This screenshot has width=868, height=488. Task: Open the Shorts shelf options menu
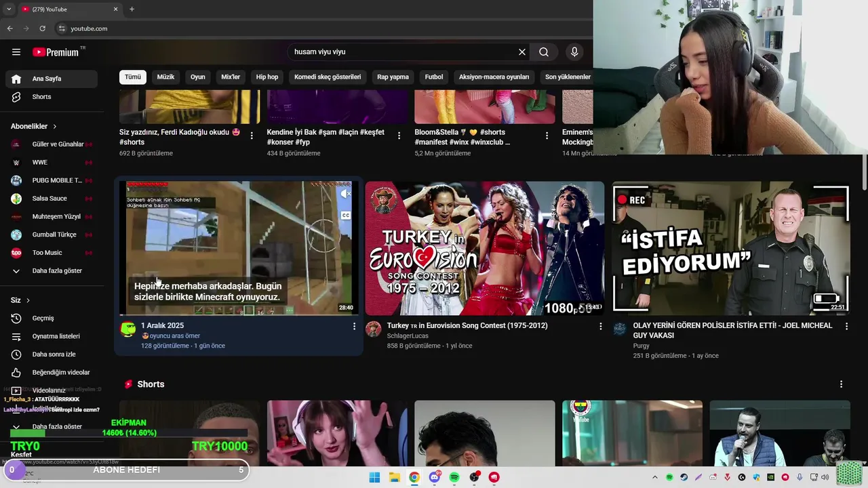click(x=841, y=384)
